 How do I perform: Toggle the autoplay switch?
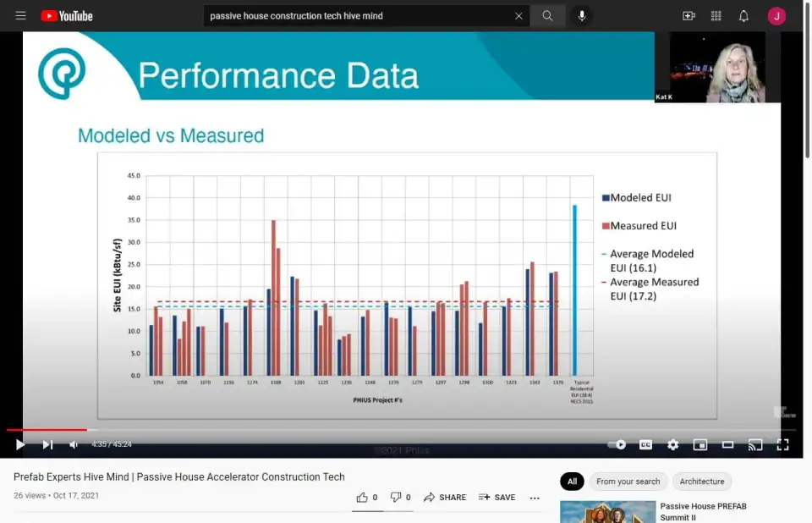click(x=617, y=444)
